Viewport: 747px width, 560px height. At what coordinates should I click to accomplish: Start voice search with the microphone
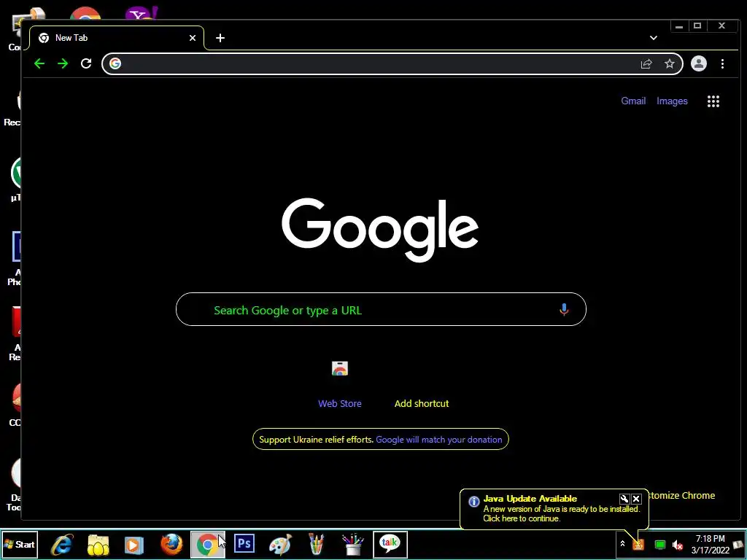point(564,309)
